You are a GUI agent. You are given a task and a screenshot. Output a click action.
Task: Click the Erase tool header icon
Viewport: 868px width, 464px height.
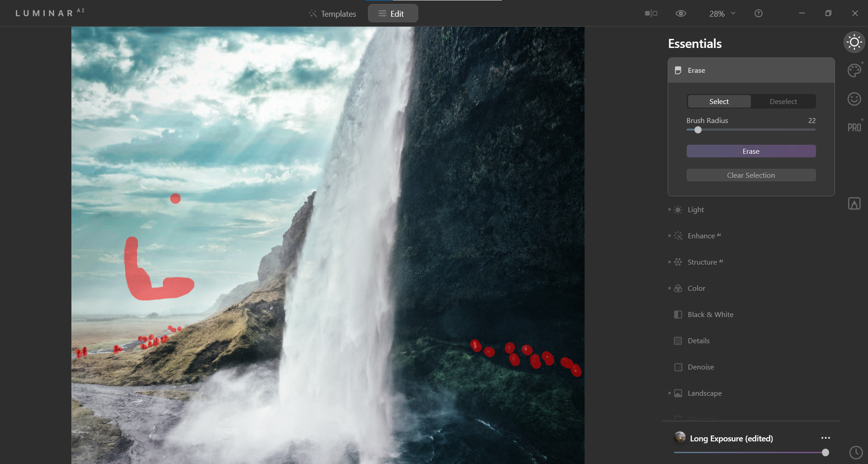click(x=678, y=71)
